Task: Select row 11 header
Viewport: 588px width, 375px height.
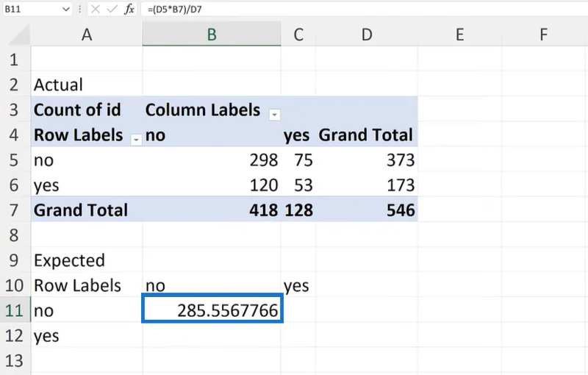Action: tap(14, 310)
